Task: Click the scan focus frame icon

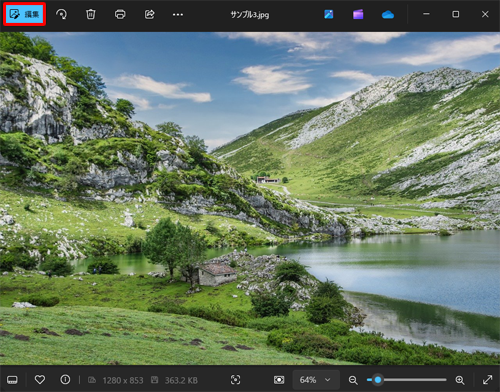Action: coord(235,380)
